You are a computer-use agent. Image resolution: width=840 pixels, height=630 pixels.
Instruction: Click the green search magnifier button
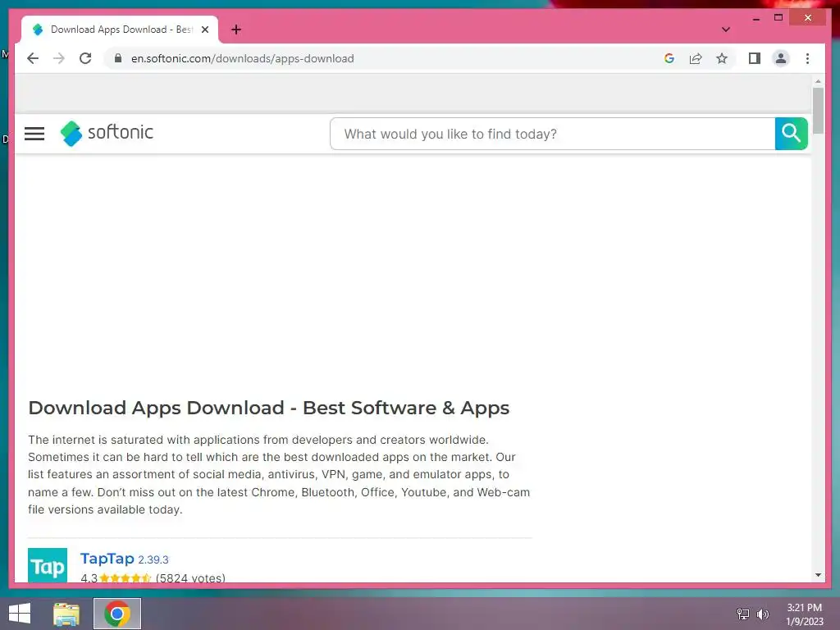coord(792,134)
